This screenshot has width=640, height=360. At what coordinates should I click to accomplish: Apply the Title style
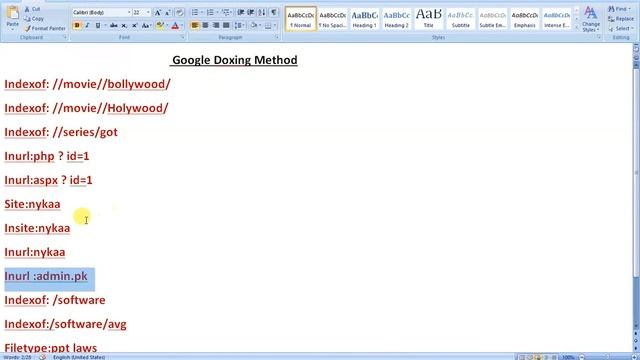click(x=429, y=19)
